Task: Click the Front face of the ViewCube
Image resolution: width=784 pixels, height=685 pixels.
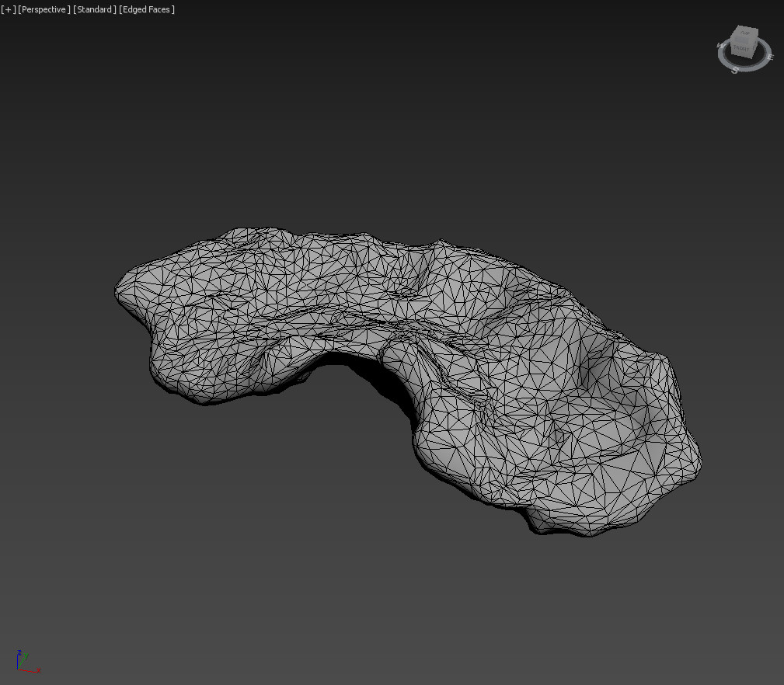Action: (x=740, y=48)
